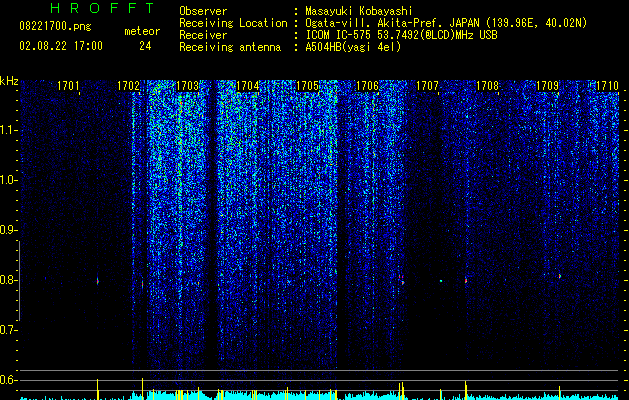Click the date stamp 02.08.22 17:00
This screenshot has width=629, height=400.
pos(61,46)
